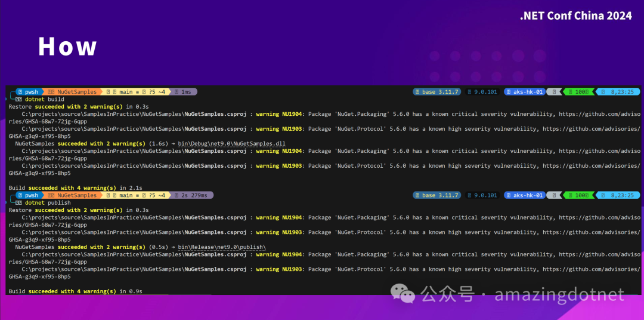Click the NuGetSamples folder segment of the dotnet publish prompt
Viewport: 644px width, 320px height.
72,195
